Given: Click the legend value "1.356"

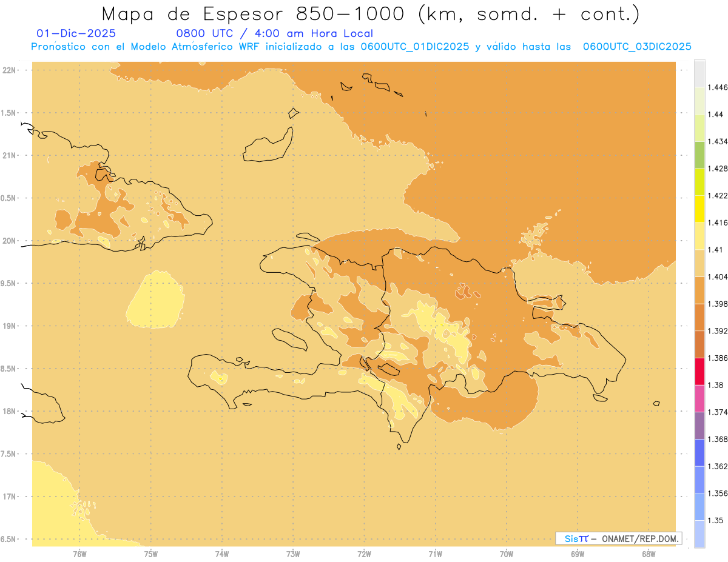Looking at the screenshot, I should (x=718, y=493).
